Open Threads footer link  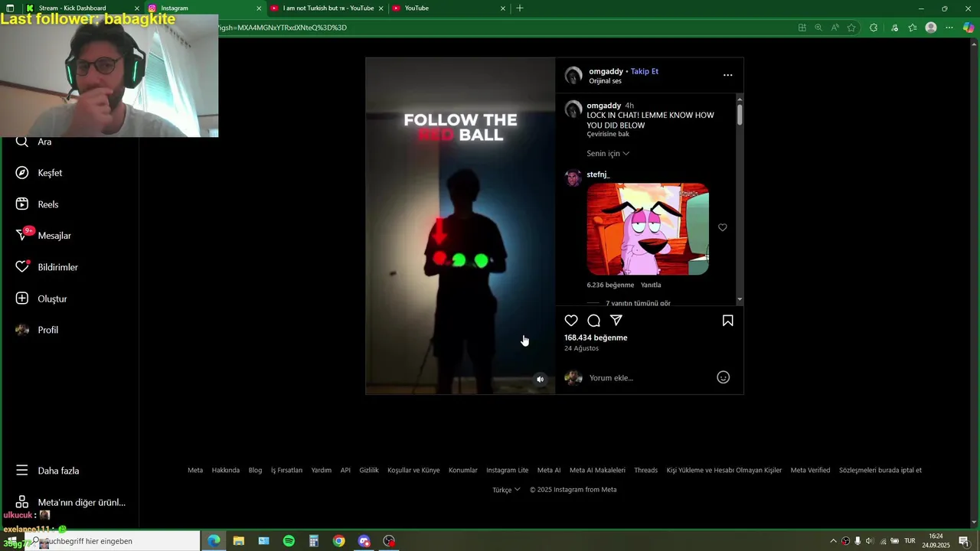pos(645,470)
